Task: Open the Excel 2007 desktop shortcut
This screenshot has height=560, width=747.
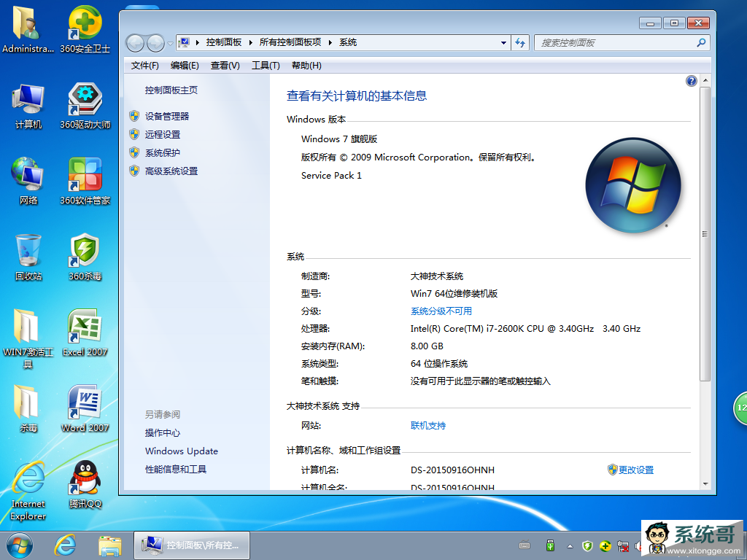Action: [85, 332]
